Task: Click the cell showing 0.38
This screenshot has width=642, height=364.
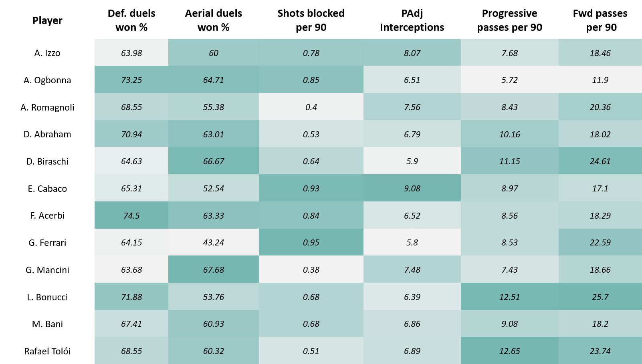Action: tap(311, 269)
